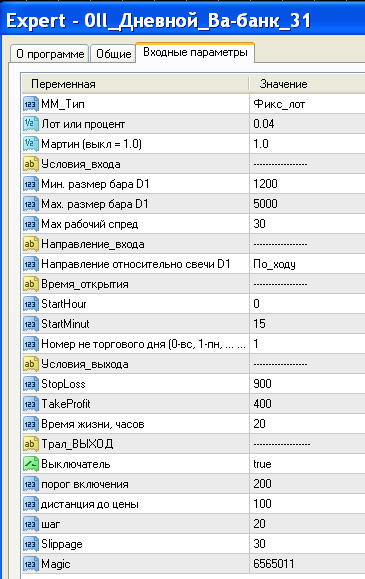The image size is (365, 579).
Task: Select the Трал_ВЫХОД separator row label
Action: (77, 444)
